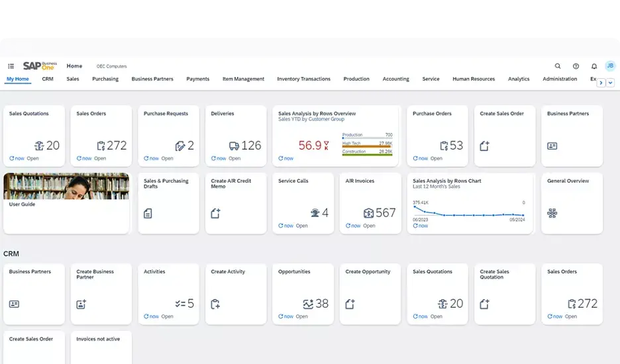The height and width of the screenshot is (364, 620).
Task: Select the Accounting tab
Action: click(395, 79)
